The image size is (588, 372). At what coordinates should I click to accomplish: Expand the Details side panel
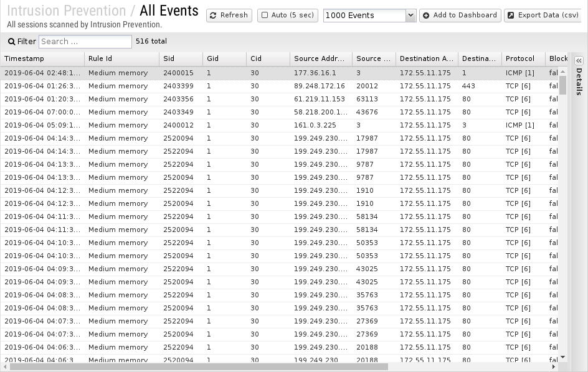tap(579, 61)
